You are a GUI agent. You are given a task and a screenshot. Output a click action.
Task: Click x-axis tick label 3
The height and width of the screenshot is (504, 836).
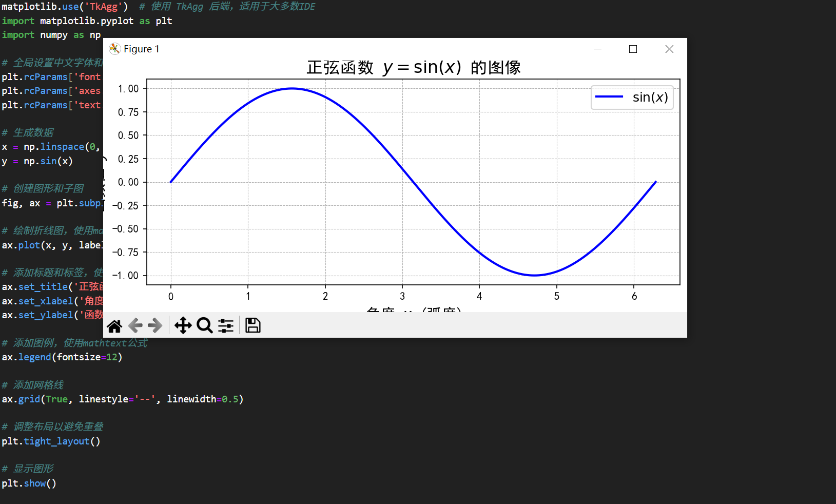[x=402, y=296]
